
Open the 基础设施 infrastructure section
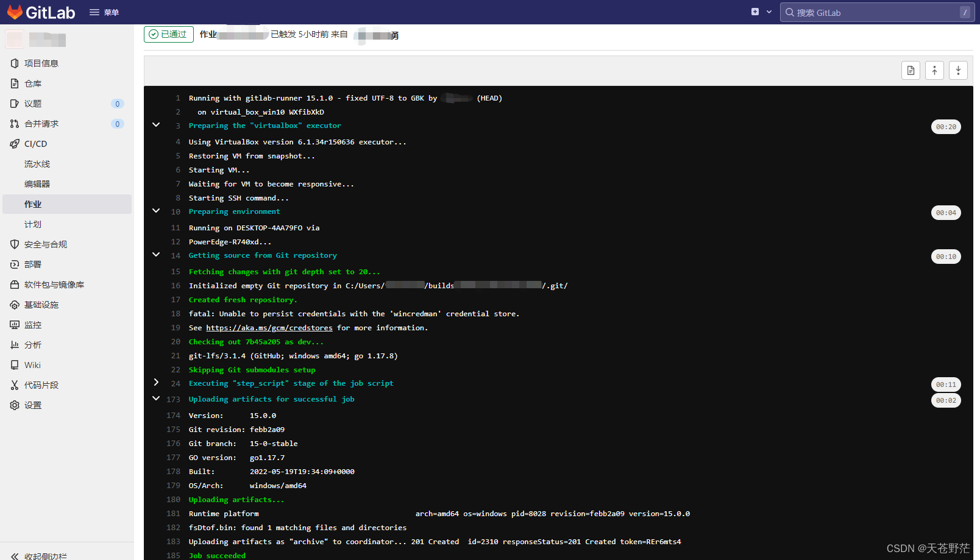[x=40, y=304]
